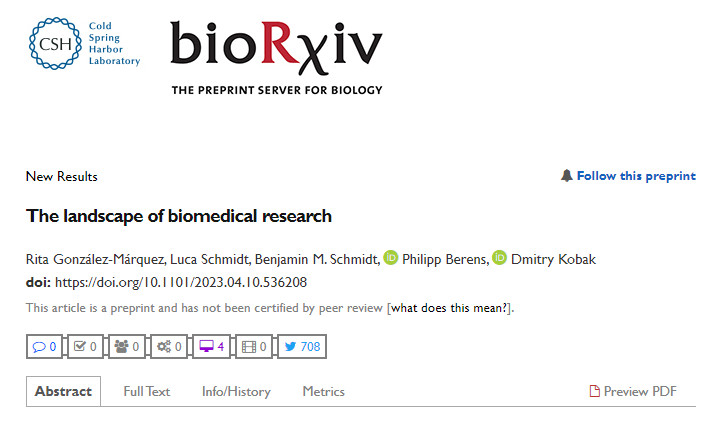This screenshot has width=718, height=422.
Task: Switch to the Full Text tab
Action: click(147, 391)
